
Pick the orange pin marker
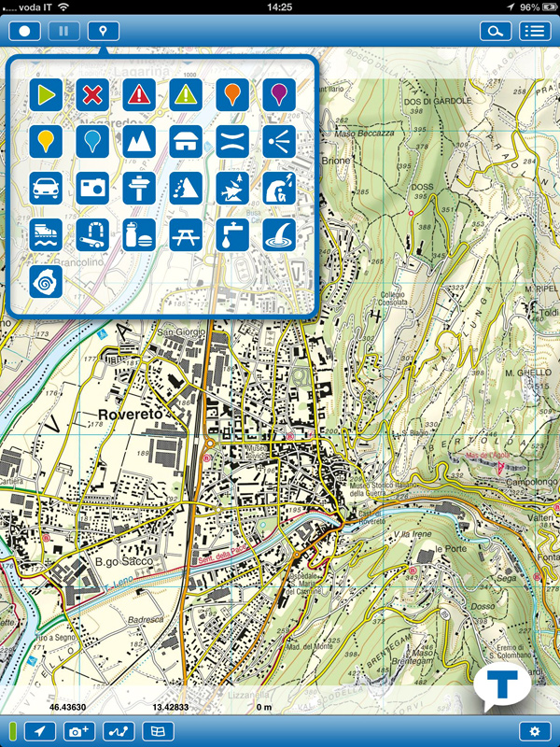(232, 95)
